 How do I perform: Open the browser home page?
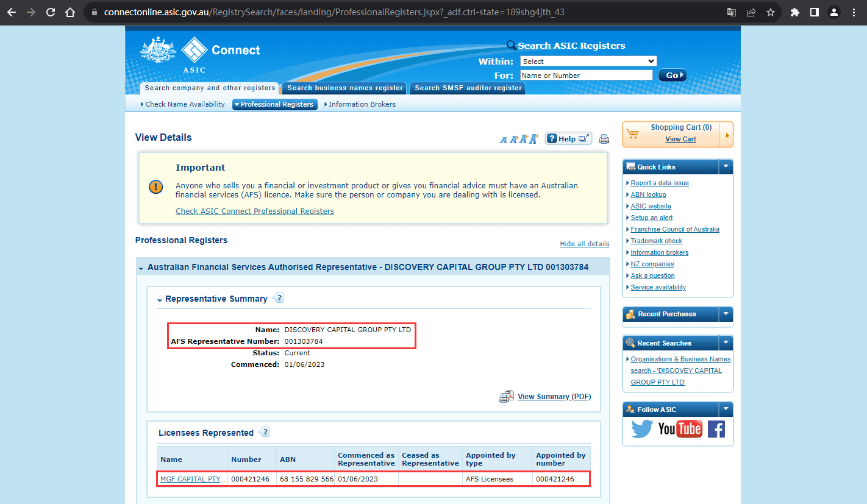click(x=70, y=12)
